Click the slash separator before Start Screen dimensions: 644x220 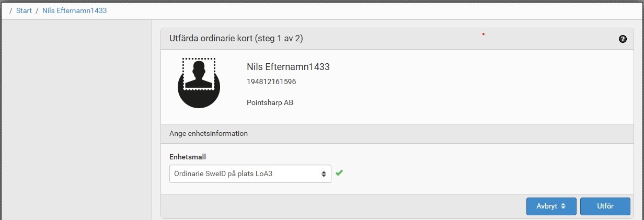click(x=11, y=10)
